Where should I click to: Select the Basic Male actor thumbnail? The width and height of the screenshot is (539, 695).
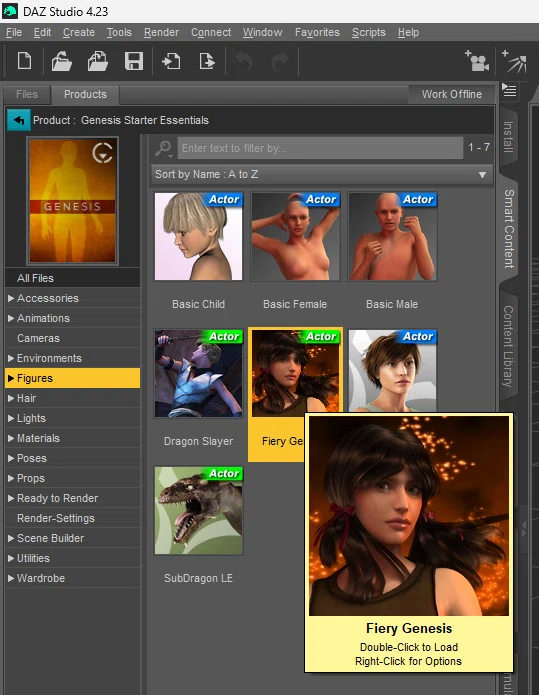[392, 236]
